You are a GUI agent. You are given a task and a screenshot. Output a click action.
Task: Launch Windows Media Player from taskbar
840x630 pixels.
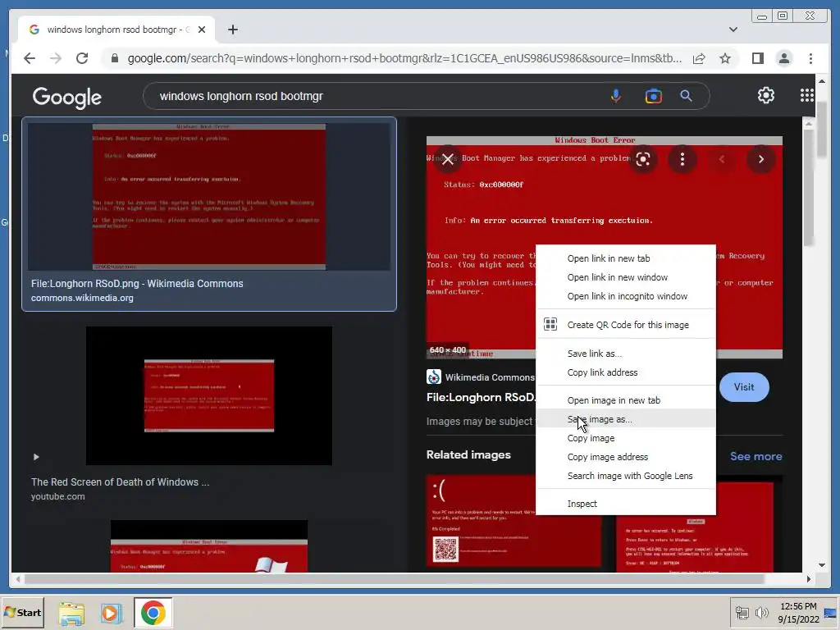coord(112,613)
